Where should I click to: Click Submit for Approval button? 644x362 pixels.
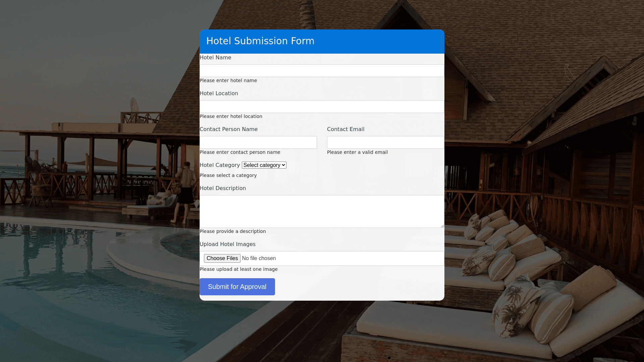point(237,287)
